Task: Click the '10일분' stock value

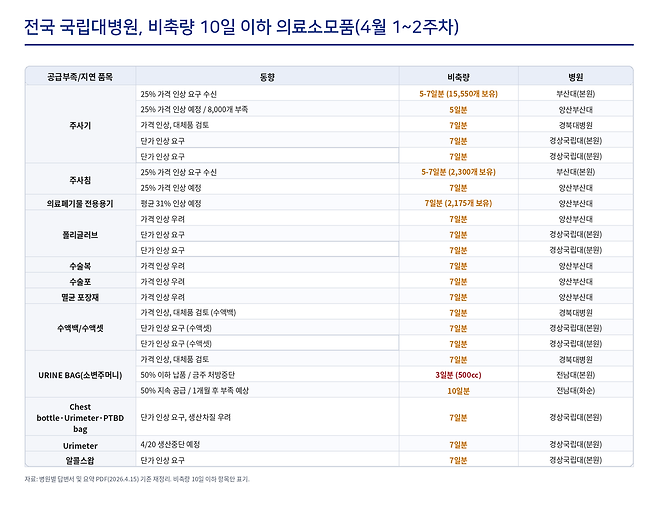Action: tap(458, 391)
